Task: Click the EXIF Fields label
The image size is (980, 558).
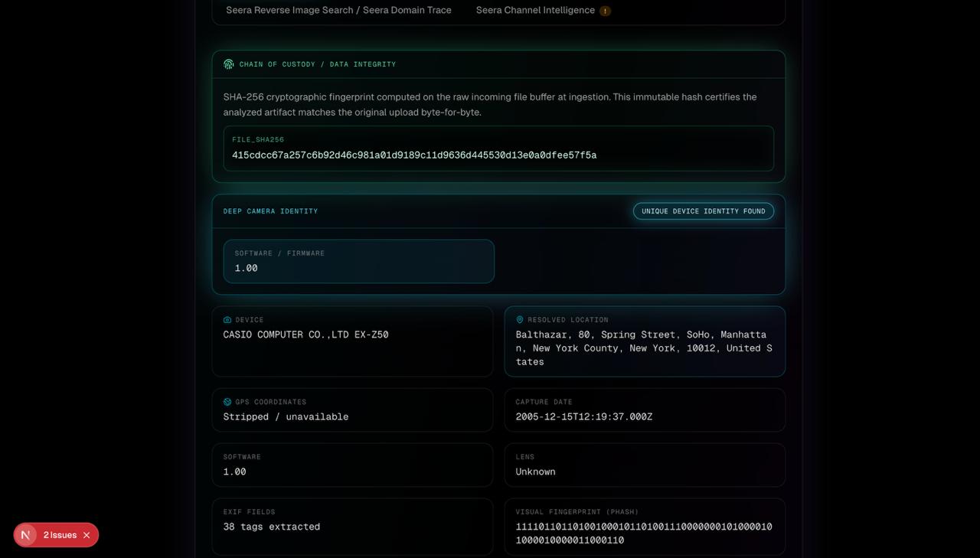Action: [x=249, y=512]
